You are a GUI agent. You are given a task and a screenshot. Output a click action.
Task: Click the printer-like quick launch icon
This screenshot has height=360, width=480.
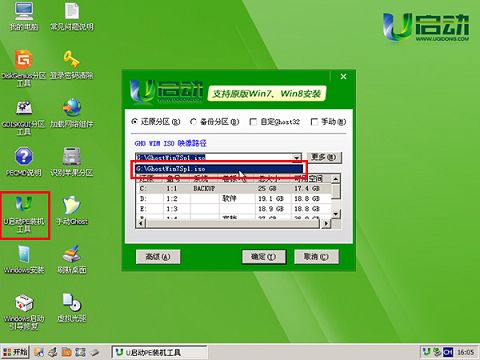[53, 352]
